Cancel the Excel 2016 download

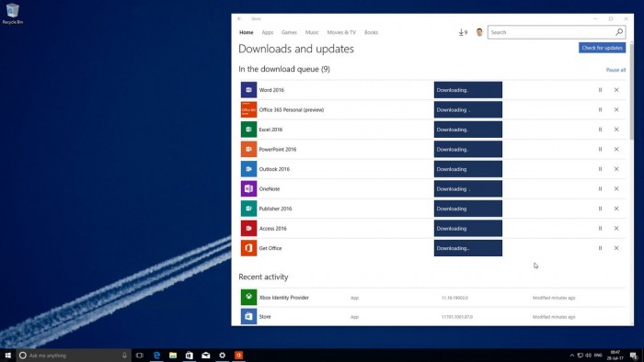coord(616,130)
